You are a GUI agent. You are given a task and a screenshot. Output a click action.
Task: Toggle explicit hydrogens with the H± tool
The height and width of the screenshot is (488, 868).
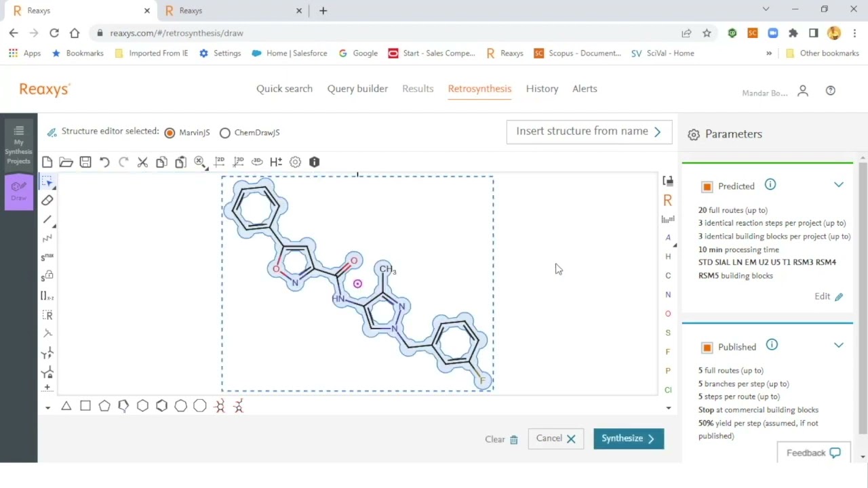[276, 162]
